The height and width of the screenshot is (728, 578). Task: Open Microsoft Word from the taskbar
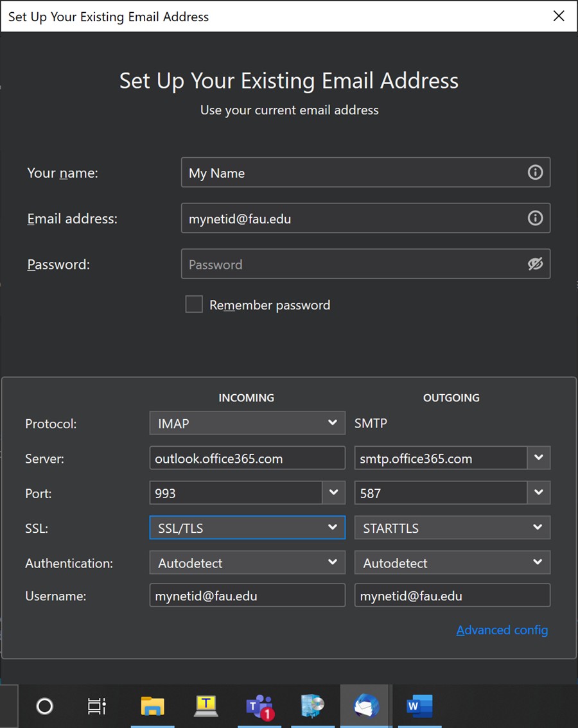(x=419, y=707)
